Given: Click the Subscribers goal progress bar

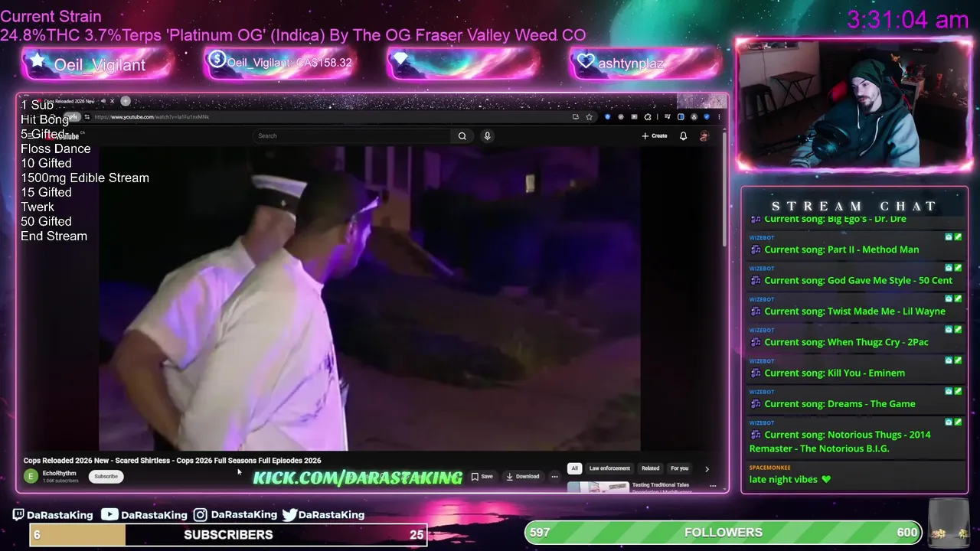Looking at the screenshot, I should click(x=228, y=535).
